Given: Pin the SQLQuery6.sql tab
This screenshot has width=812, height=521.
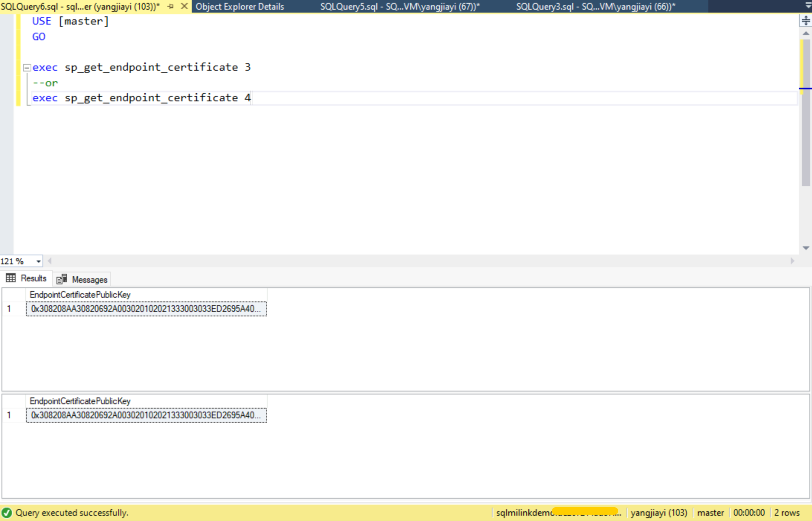Looking at the screenshot, I should point(171,6).
